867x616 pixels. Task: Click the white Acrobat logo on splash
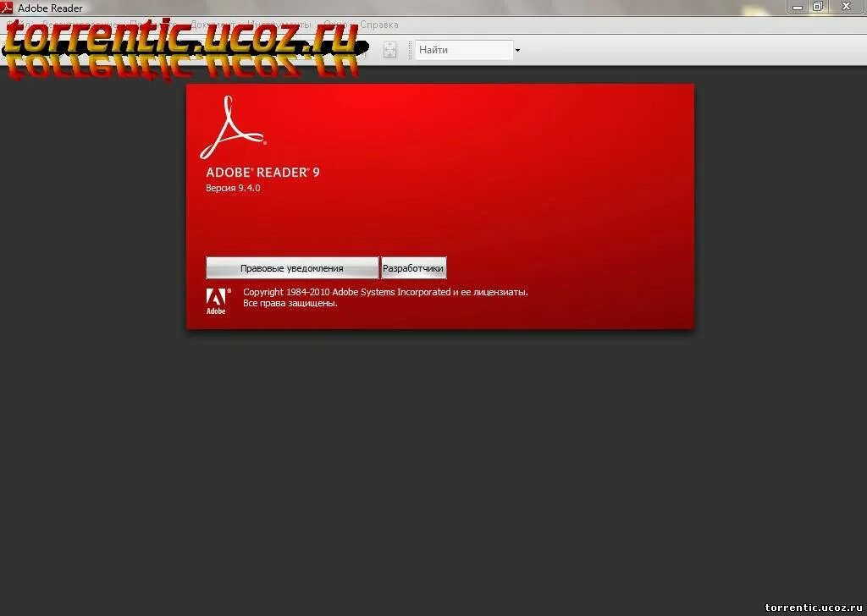(x=233, y=128)
